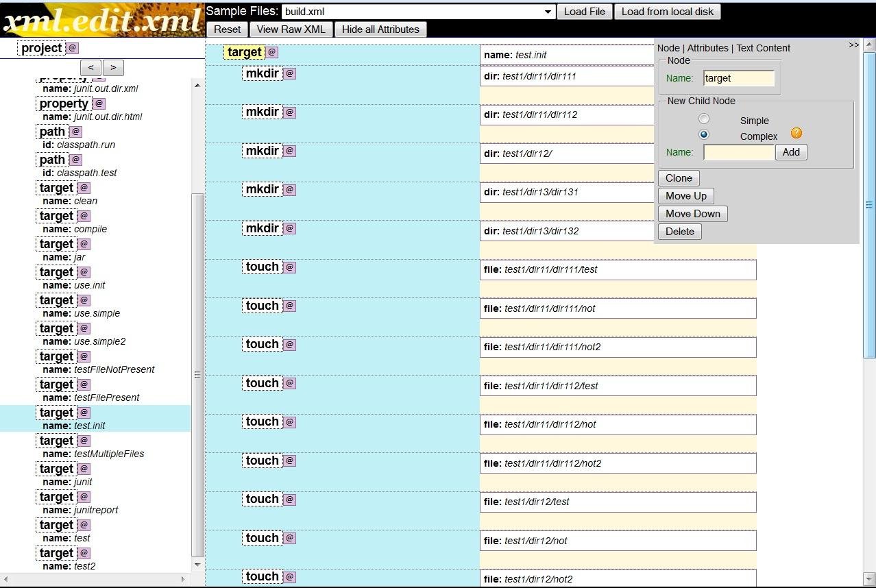Select the Simple radio button
The width and height of the screenshot is (876, 588).
[x=704, y=118]
